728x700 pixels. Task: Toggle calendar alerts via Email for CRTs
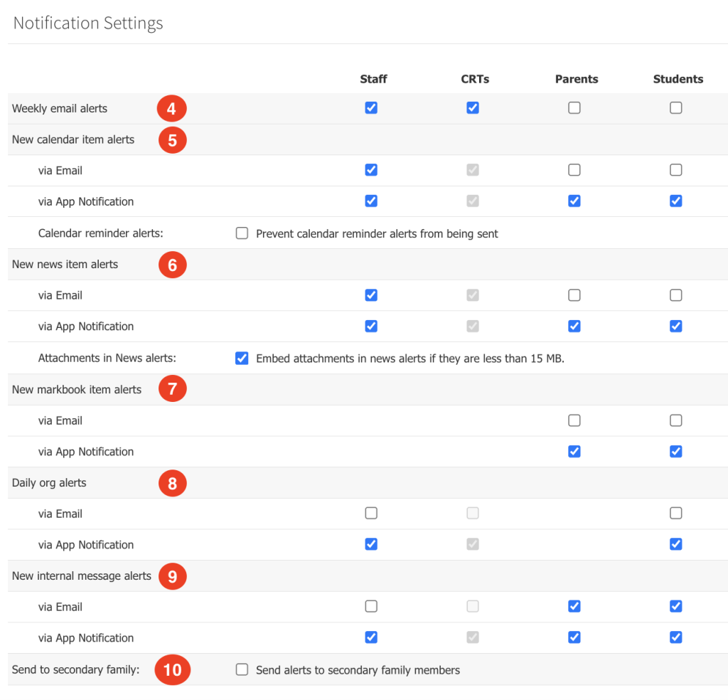tap(473, 170)
